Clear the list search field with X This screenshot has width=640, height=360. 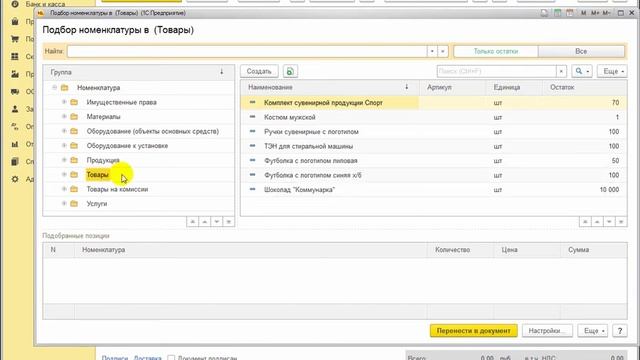pyautogui.click(x=561, y=71)
